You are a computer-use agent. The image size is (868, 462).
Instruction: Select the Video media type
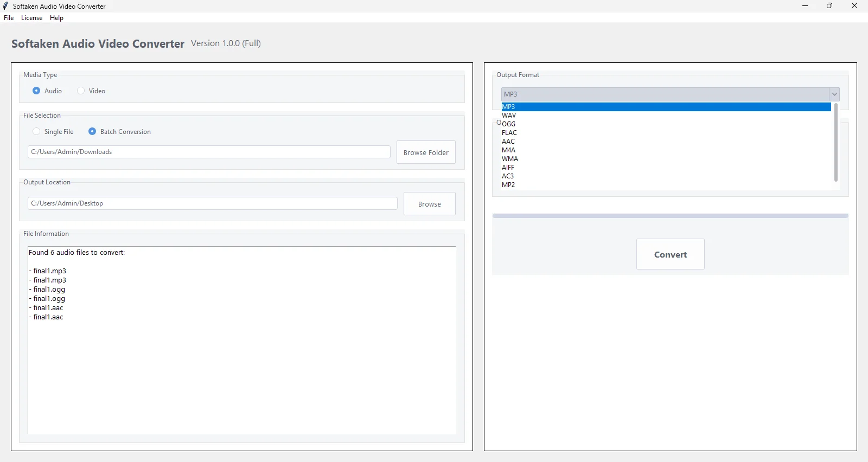click(x=81, y=91)
